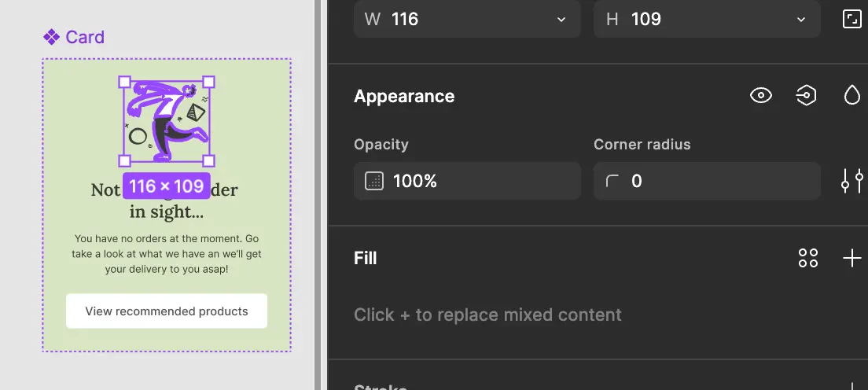Screen dimensions: 868x390
Task: Open blend mode droplet icon
Action: pyautogui.click(x=852, y=95)
